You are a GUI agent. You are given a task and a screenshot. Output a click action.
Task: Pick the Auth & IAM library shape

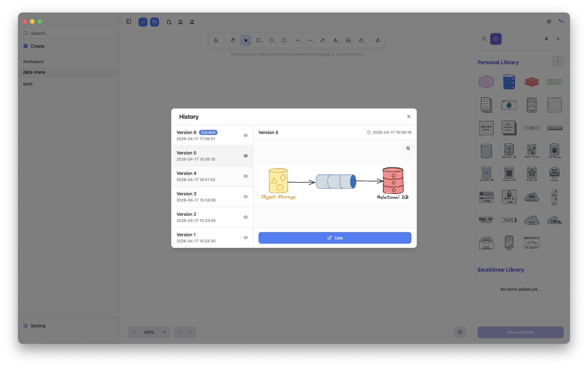[x=509, y=197]
